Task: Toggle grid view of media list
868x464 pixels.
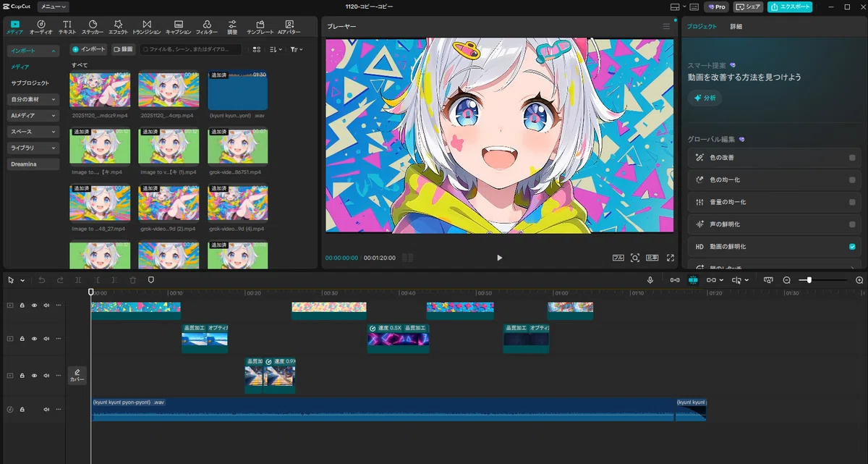Action: click(257, 49)
